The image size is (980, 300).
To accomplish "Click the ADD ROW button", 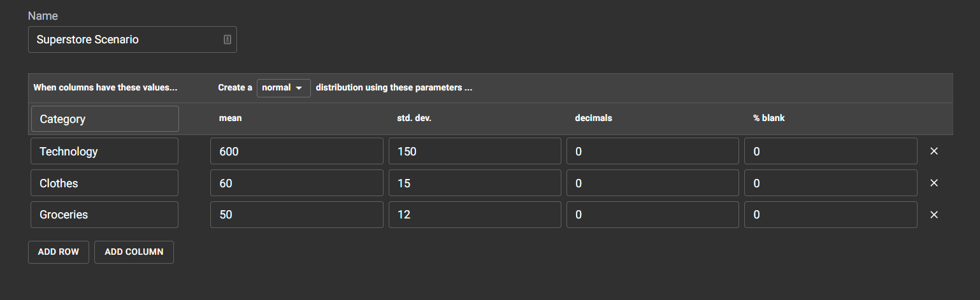I will (x=59, y=252).
